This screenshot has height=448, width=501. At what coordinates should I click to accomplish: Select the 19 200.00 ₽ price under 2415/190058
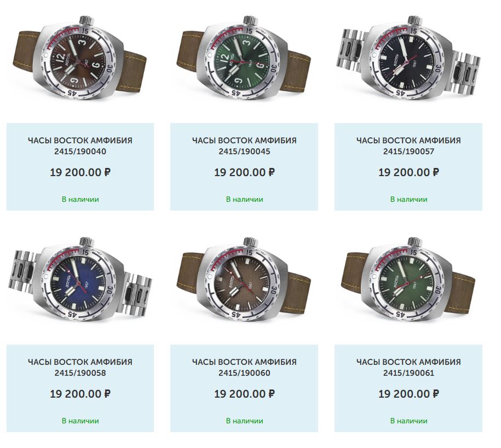click(80, 394)
